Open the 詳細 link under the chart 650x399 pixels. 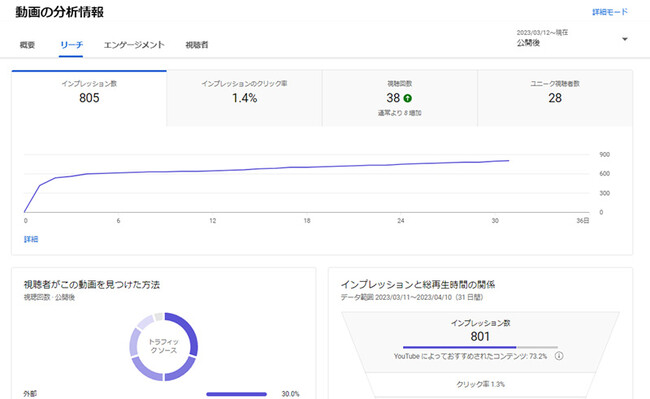31,239
